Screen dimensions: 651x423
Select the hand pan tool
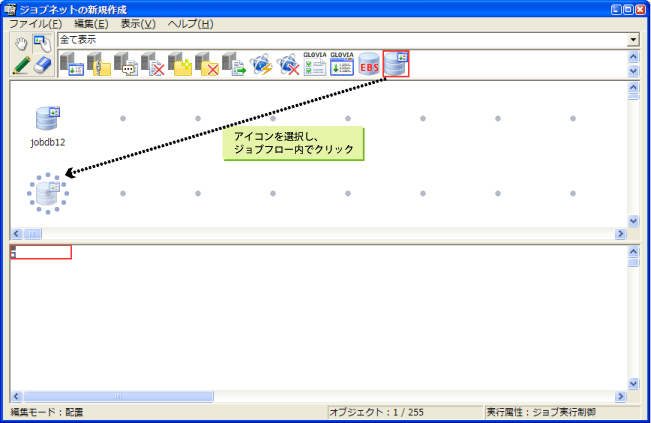coord(21,43)
